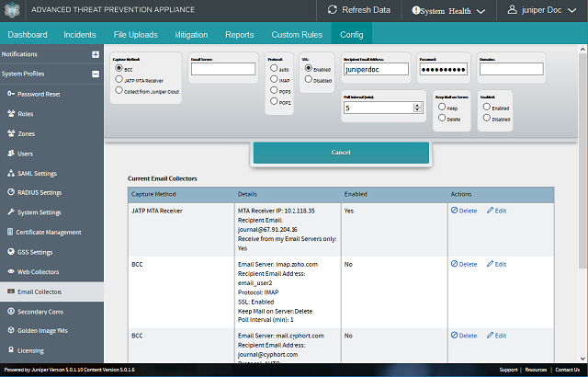Click the Licensing lock icon
Image resolution: width=588 pixels, height=377 pixels.
click(x=10, y=350)
